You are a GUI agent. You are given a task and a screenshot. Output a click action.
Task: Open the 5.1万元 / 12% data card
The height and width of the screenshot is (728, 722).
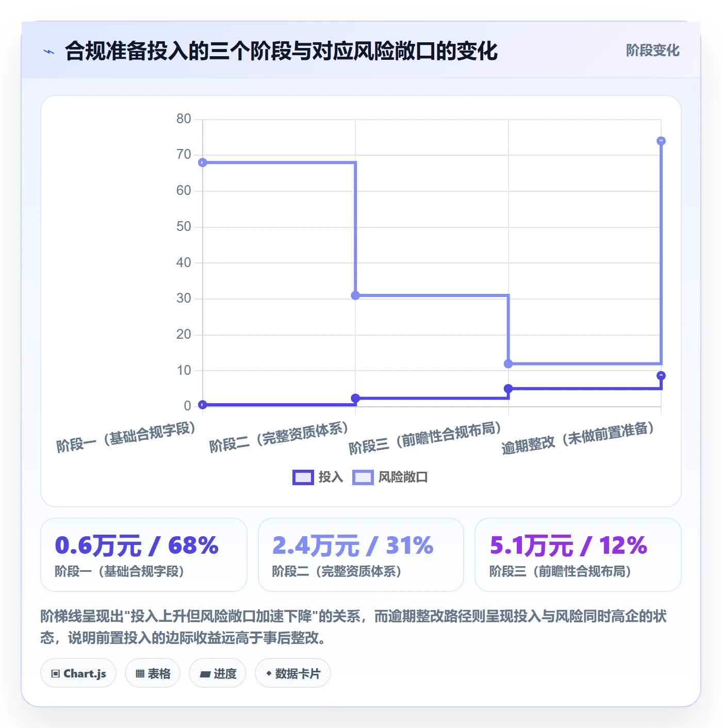pos(578,555)
